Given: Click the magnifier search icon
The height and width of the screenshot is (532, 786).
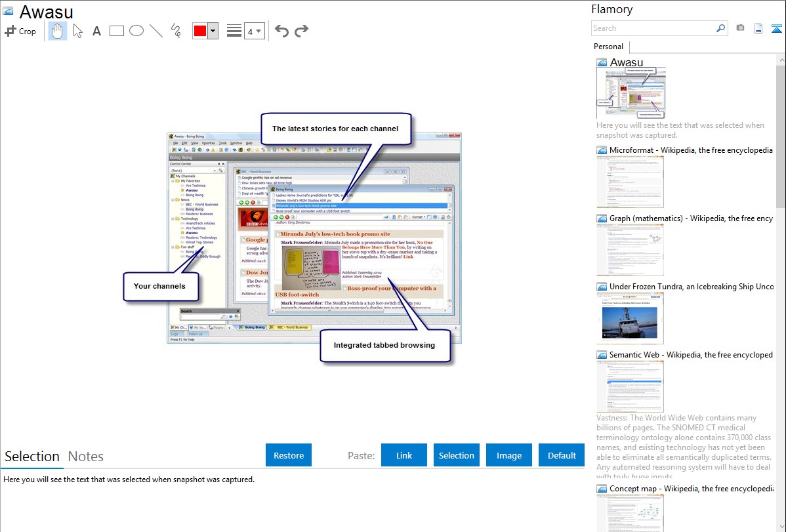Looking at the screenshot, I should [721, 28].
